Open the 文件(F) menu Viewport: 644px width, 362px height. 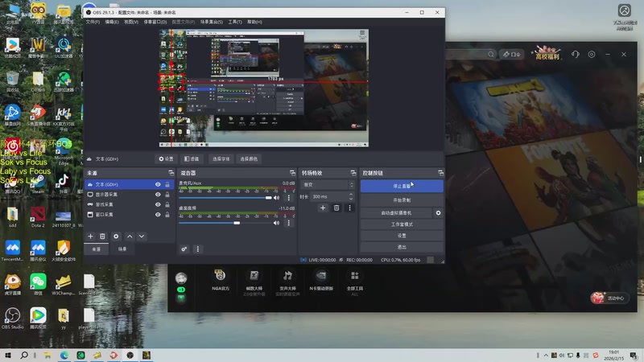93,22
